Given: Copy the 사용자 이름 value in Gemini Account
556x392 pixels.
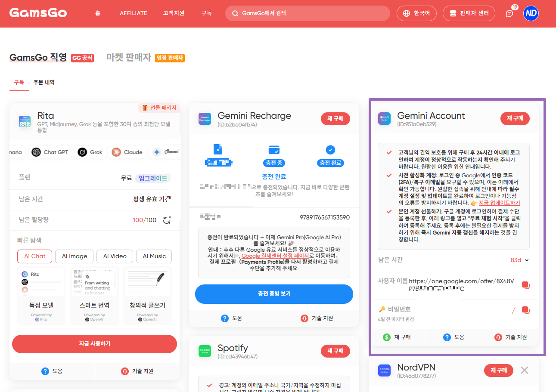Looking at the screenshot, I should pos(525,285).
